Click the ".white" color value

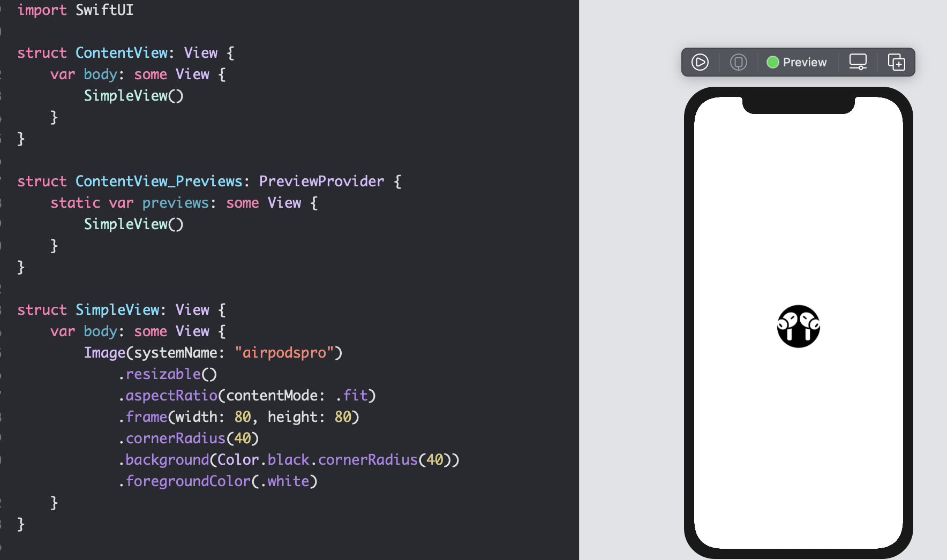pos(284,481)
